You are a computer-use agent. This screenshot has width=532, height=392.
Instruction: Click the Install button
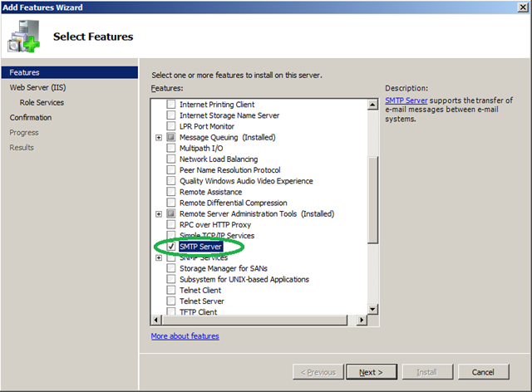(x=427, y=372)
